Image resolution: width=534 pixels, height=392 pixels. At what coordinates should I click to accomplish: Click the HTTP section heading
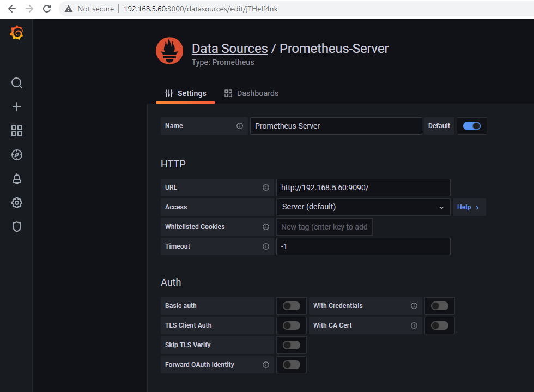tap(173, 164)
